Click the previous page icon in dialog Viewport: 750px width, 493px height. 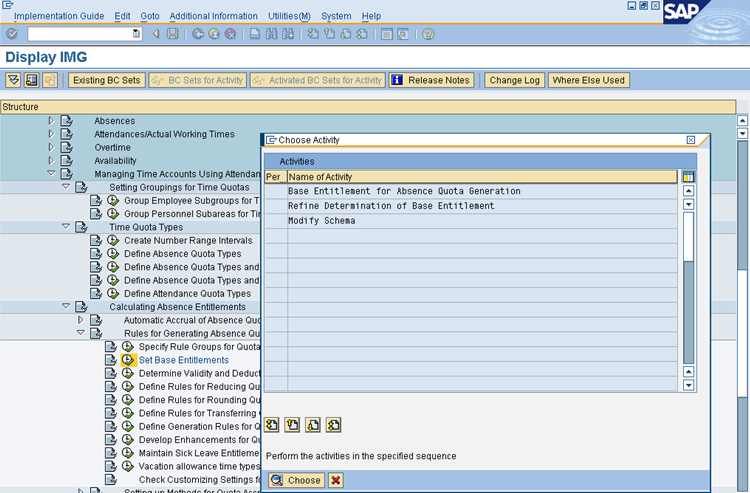point(292,425)
